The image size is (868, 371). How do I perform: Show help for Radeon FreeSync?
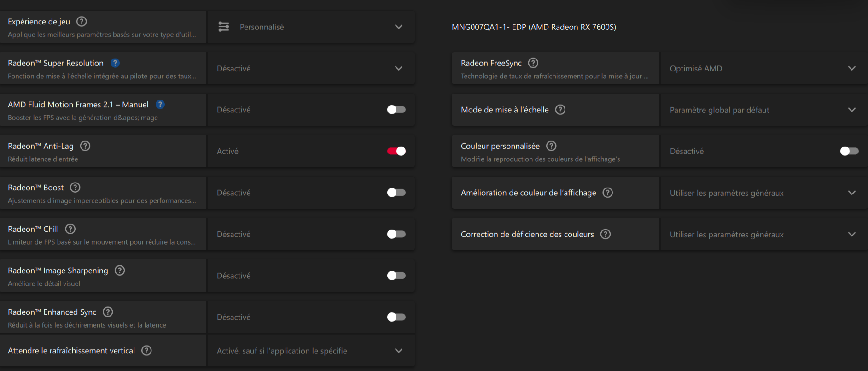point(533,63)
